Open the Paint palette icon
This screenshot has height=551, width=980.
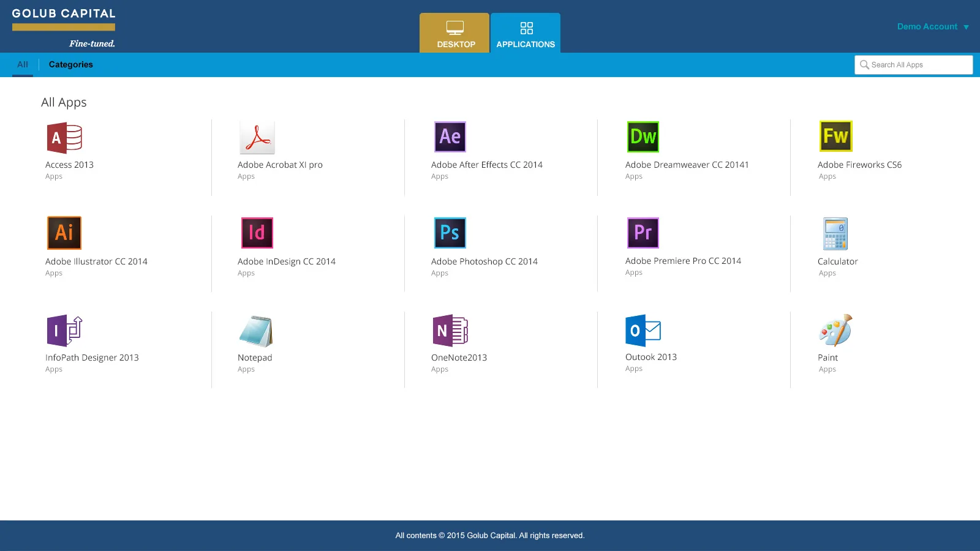coord(835,331)
